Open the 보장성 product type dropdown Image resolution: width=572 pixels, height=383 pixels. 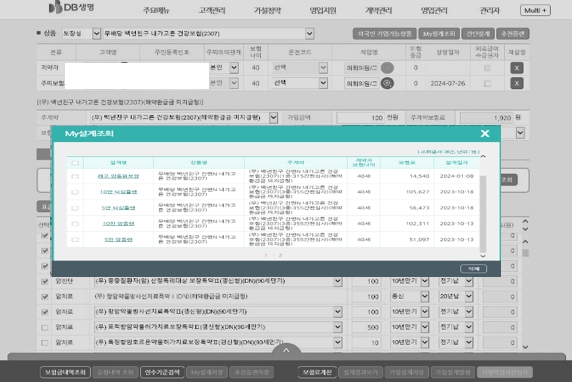pyautogui.click(x=96, y=34)
